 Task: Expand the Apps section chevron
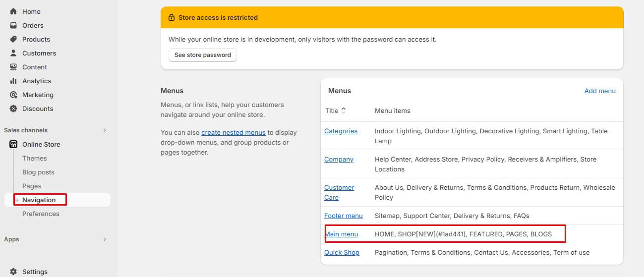[x=104, y=239]
